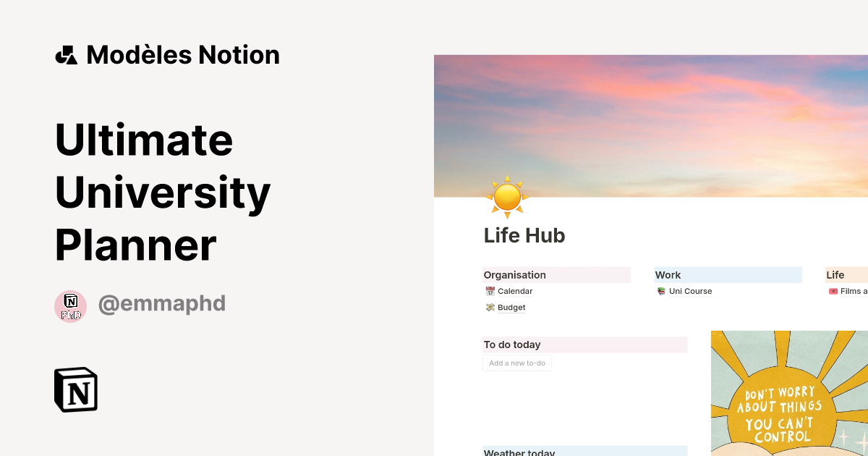Click the Organisation section header
The image size is (868, 456).
[x=514, y=275]
